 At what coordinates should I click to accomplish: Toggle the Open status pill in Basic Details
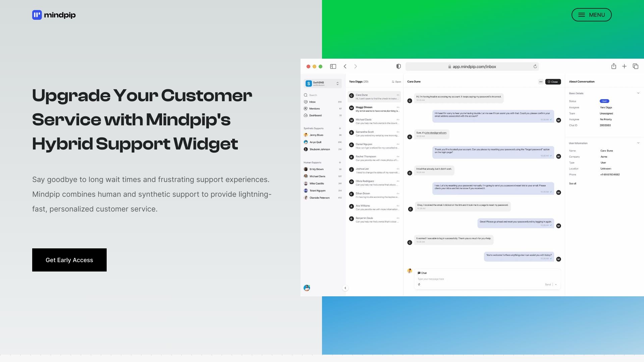coord(604,101)
